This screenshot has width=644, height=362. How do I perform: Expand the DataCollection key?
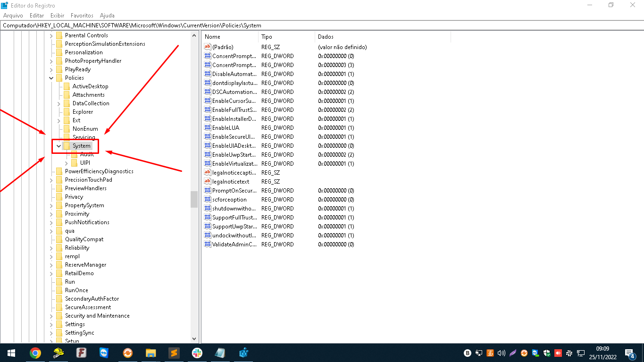click(x=59, y=103)
